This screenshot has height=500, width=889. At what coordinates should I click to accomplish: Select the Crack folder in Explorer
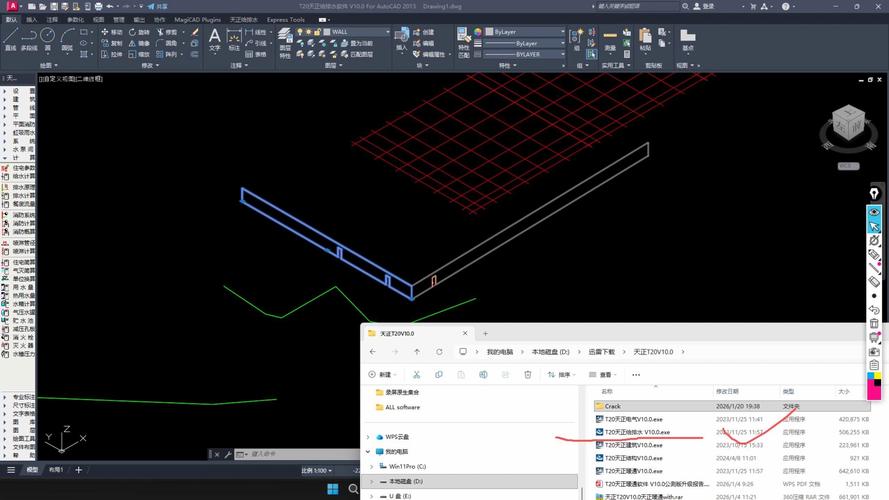pyautogui.click(x=732, y=406)
